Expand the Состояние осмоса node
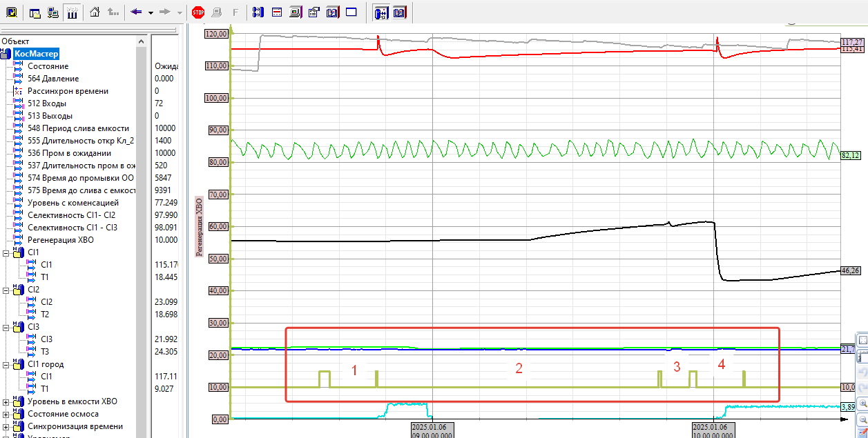The height and width of the screenshot is (438, 868). (x=6, y=414)
